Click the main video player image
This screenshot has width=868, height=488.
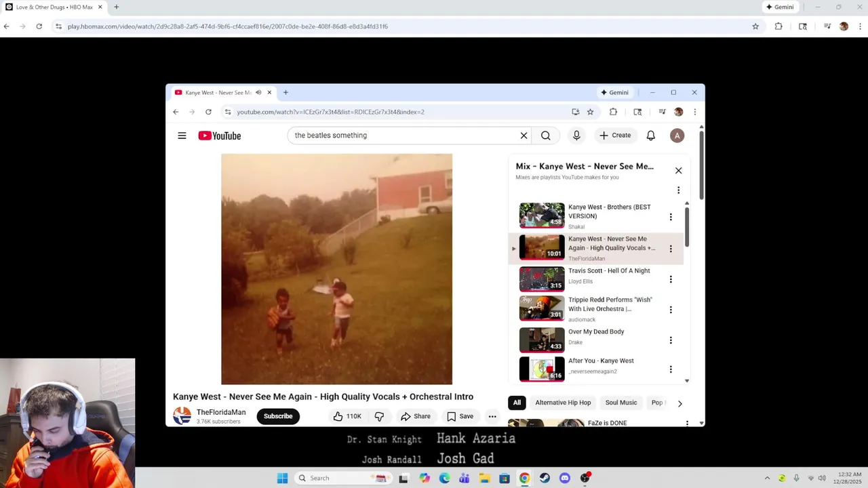336,269
